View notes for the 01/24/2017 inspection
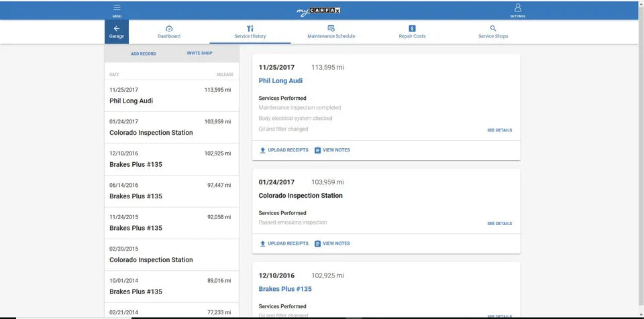The width and height of the screenshot is (644, 319). pos(332,244)
